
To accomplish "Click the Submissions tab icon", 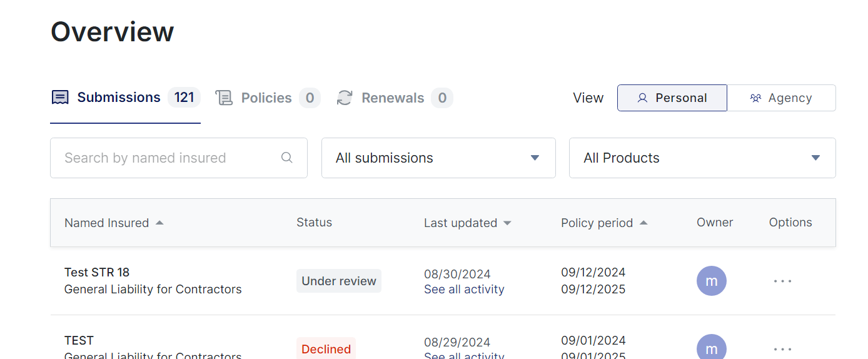I will [x=60, y=98].
